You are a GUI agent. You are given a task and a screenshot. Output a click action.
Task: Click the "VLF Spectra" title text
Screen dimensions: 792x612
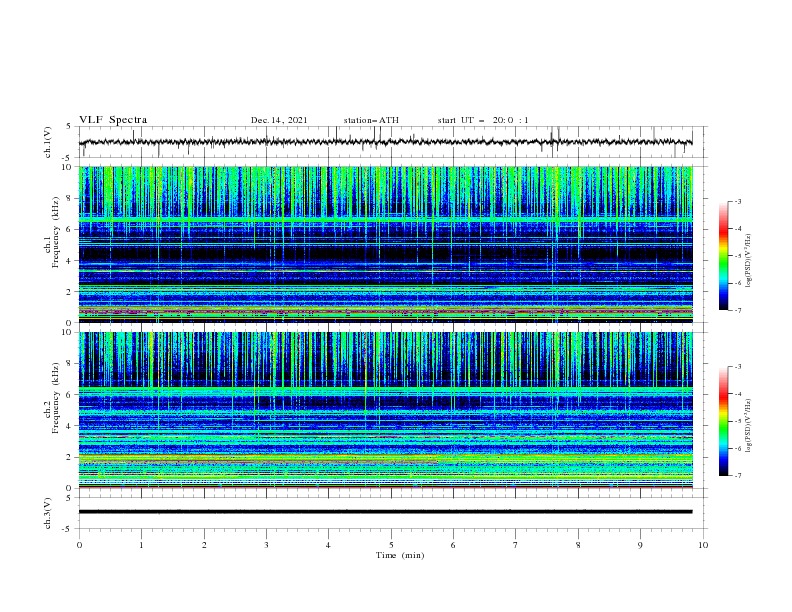coord(113,120)
